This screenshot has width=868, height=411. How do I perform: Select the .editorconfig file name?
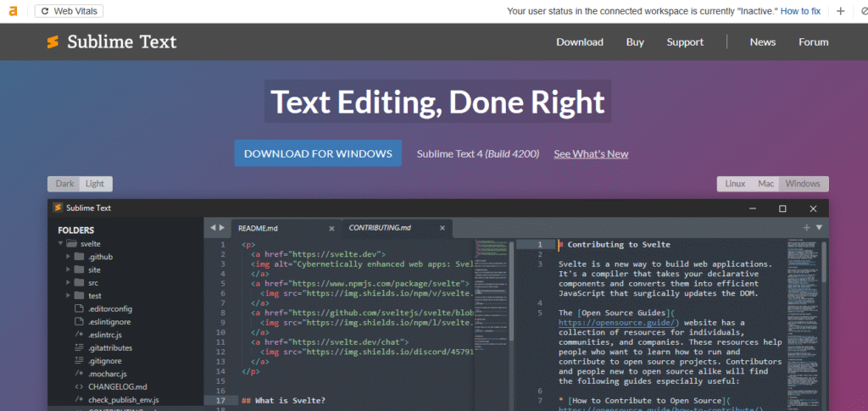tap(110, 308)
